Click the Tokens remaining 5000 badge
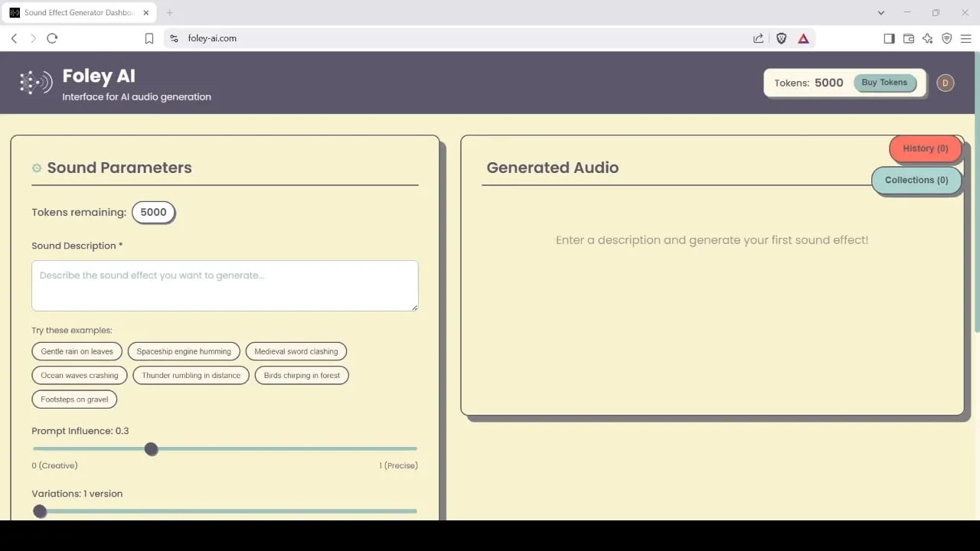980x551 pixels. [154, 213]
